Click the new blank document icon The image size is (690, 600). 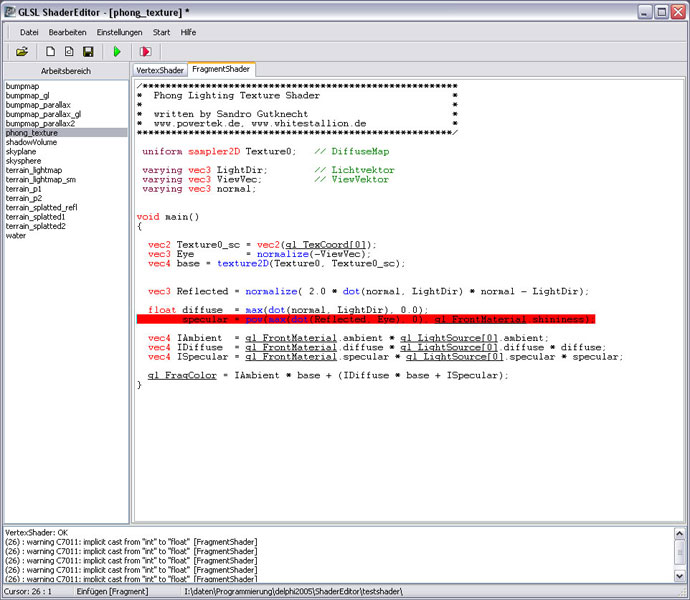click(x=51, y=51)
